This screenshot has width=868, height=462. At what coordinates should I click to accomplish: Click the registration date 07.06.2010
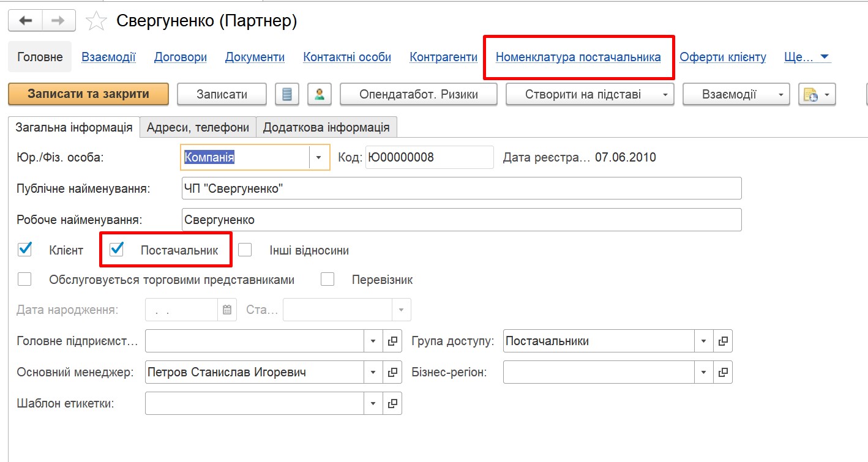click(x=625, y=157)
